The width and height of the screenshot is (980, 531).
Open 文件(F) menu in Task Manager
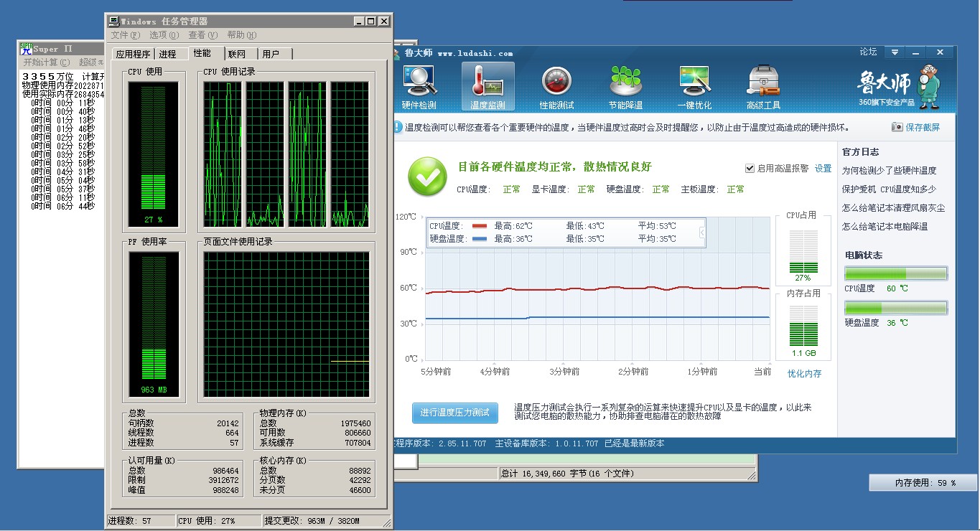click(125, 35)
